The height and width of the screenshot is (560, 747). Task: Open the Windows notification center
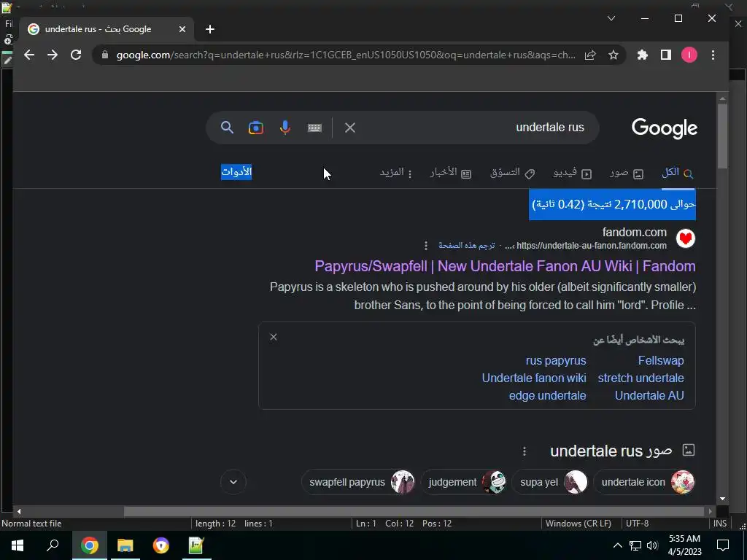[x=723, y=545]
